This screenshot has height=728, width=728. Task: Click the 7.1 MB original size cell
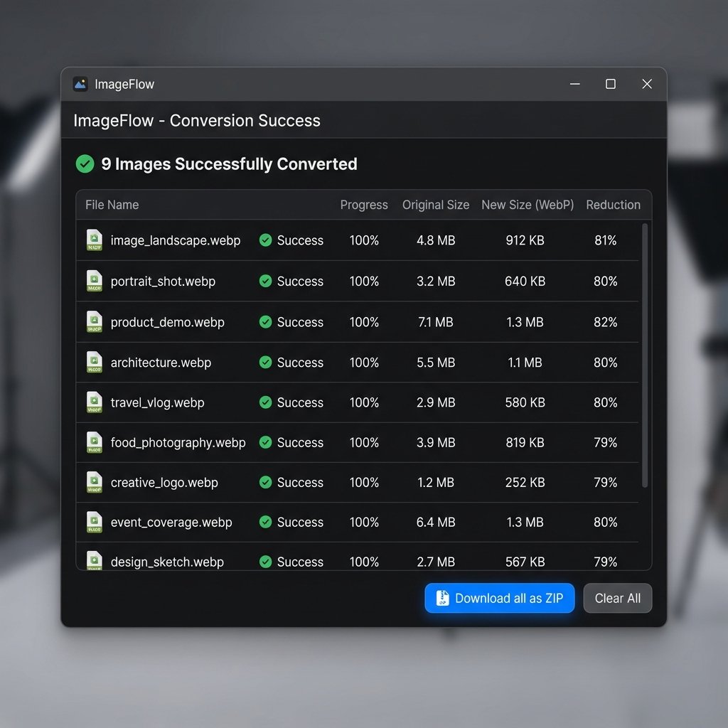(436, 322)
